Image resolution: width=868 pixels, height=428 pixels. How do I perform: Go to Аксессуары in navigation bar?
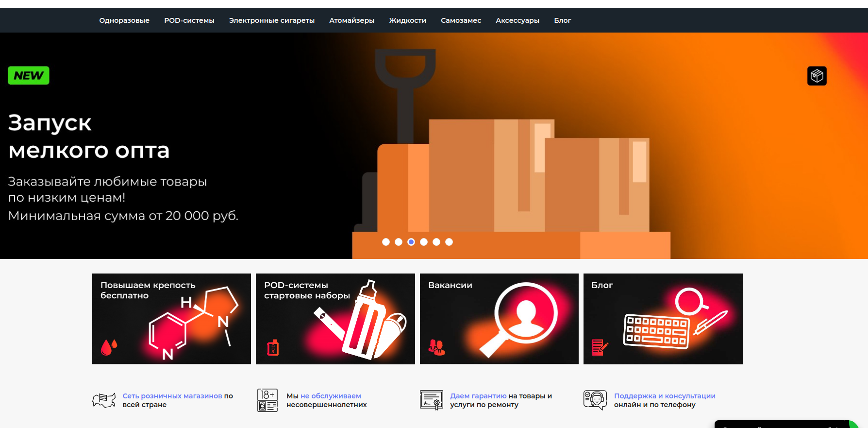tap(517, 20)
